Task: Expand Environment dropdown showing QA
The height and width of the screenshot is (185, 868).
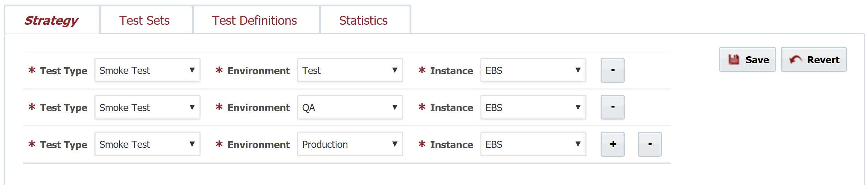Action: (x=350, y=107)
